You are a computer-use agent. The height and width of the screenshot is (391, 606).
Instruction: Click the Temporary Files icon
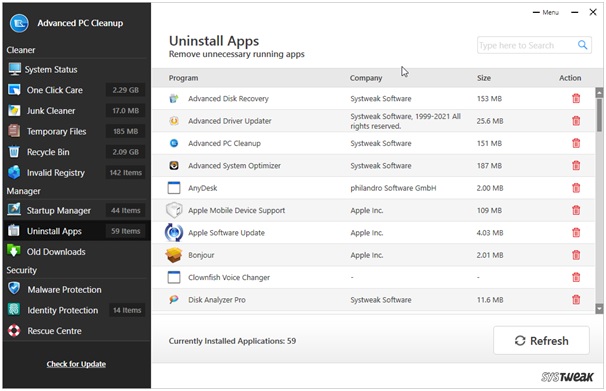pyautogui.click(x=14, y=131)
